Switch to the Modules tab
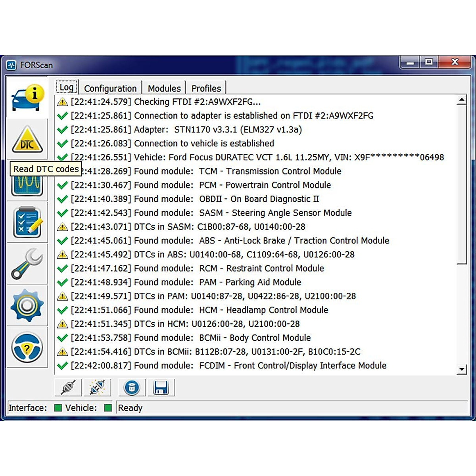 click(164, 88)
